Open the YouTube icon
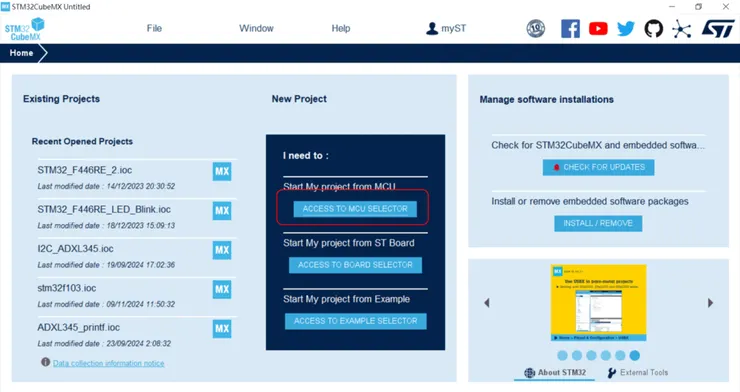The width and height of the screenshot is (740, 392). (598, 29)
